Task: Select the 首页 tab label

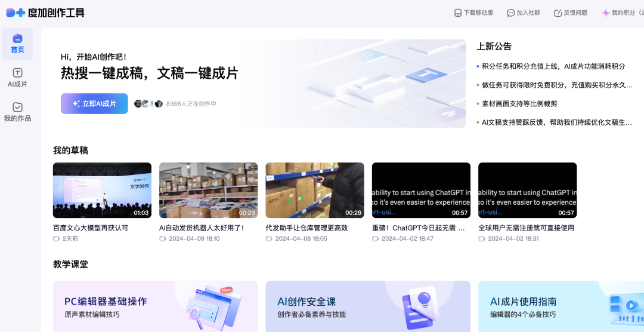Action: tap(18, 50)
